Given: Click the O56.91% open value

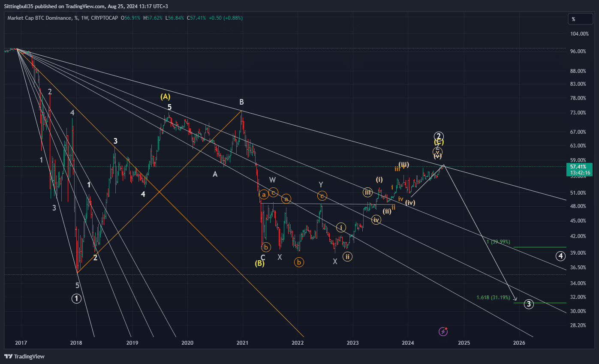Looking at the screenshot, I should point(131,18).
